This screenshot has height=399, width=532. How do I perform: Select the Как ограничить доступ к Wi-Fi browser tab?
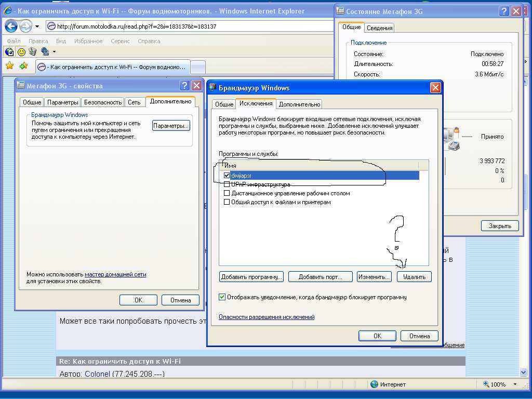click(113, 67)
